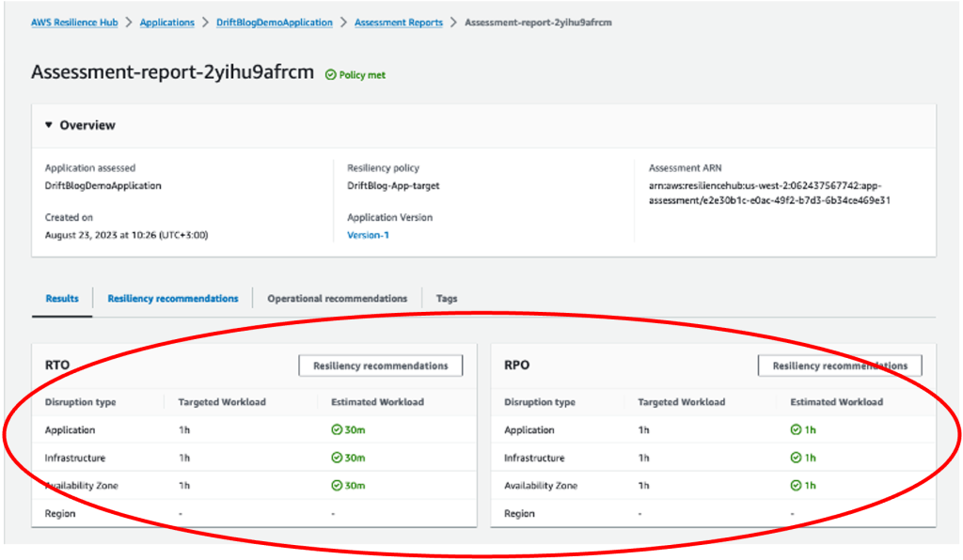The width and height of the screenshot is (963, 560).
Task: Open DriftBlogDemoApplication breadcrumb link
Action: point(275,23)
